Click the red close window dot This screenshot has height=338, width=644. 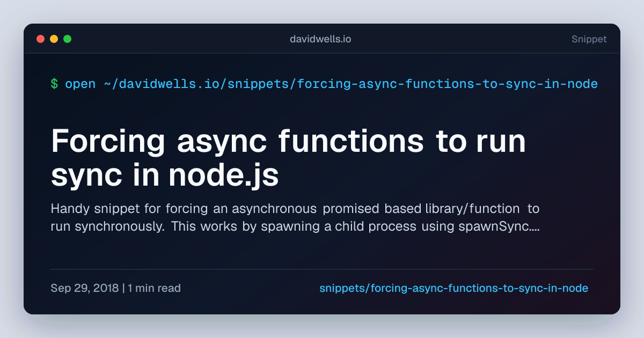(x=40, y=39)
